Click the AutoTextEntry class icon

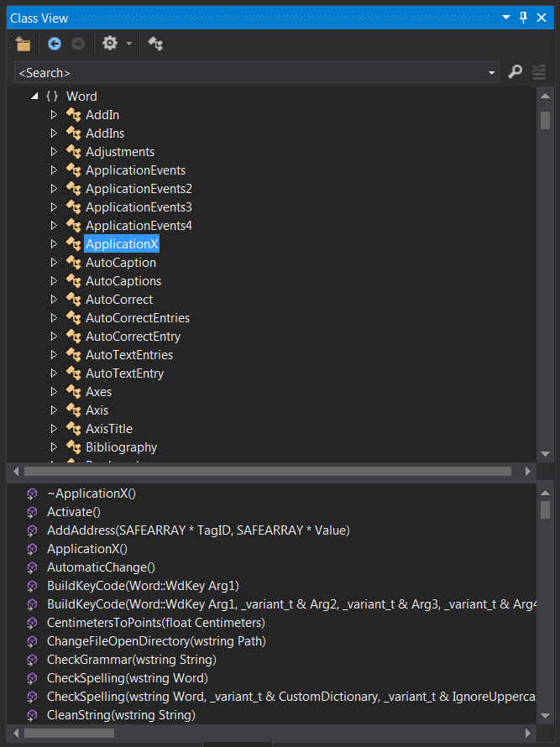pos(73,373)
